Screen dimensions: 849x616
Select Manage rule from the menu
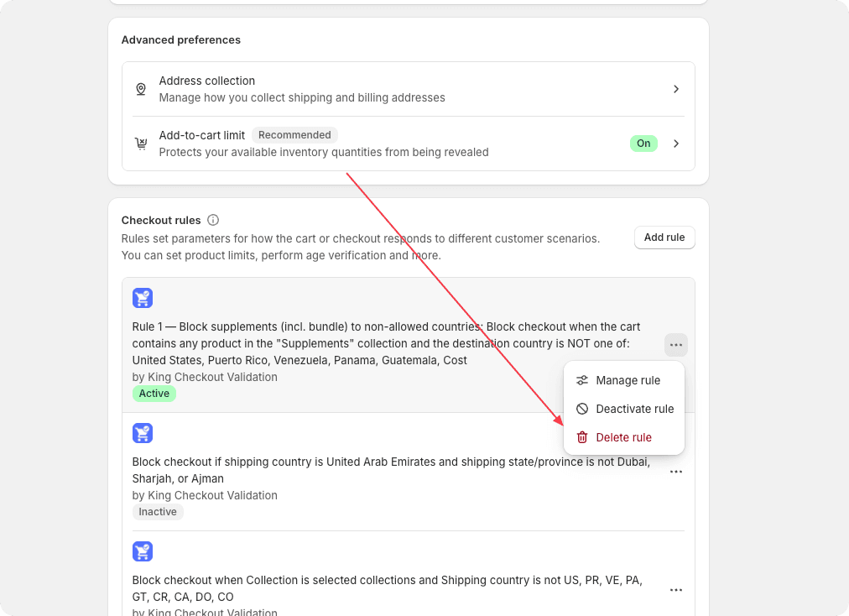pyautogui.click(x=624, y=380)
